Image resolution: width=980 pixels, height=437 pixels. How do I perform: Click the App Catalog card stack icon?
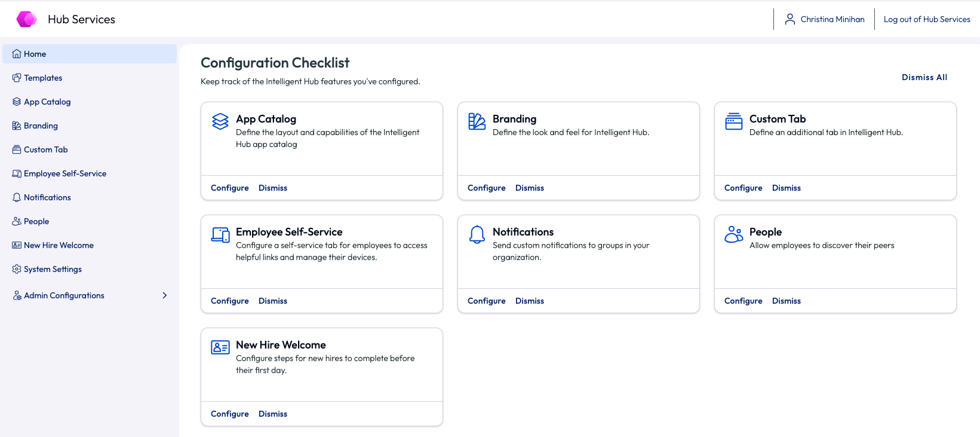coord(220,121)
